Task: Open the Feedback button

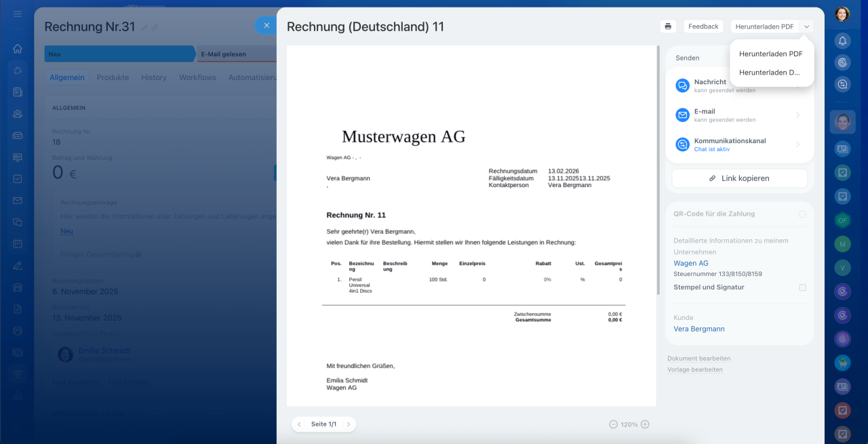Action: coord(703,26)
